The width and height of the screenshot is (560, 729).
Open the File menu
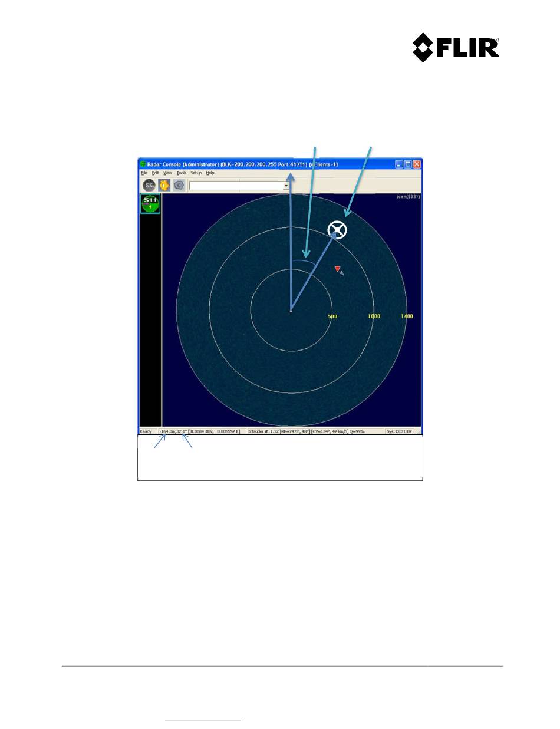144,173
